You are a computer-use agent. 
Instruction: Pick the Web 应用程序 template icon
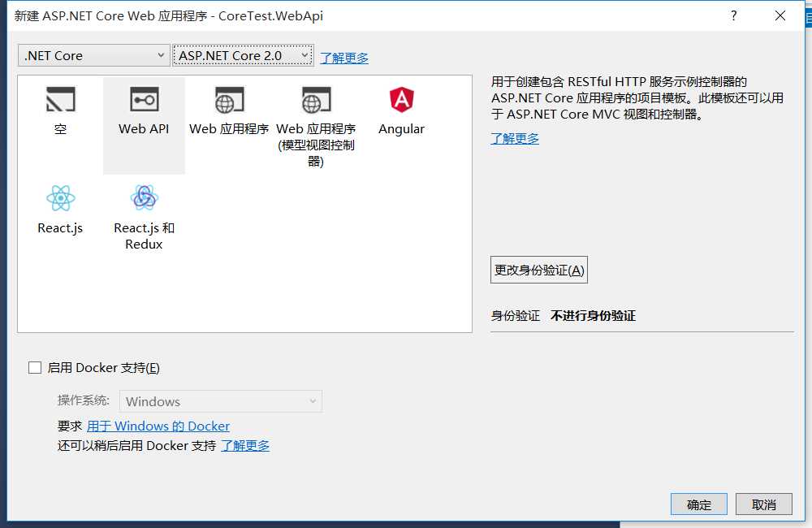pos(229,99)
